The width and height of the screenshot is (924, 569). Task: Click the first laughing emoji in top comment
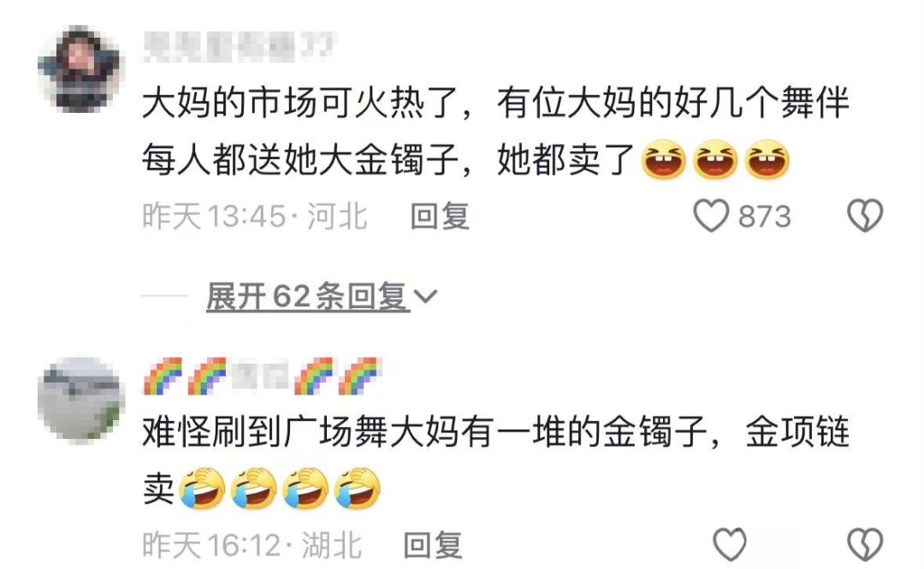pos(664,159)
